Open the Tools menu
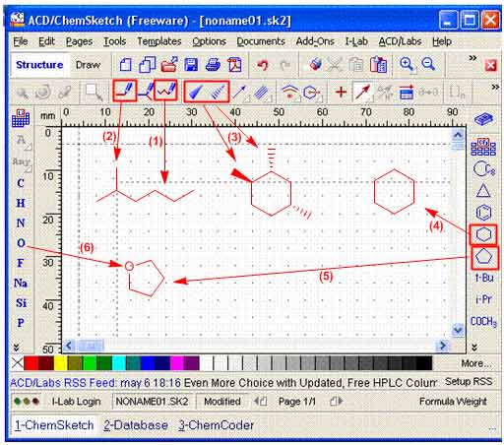 tap(114, 41)
